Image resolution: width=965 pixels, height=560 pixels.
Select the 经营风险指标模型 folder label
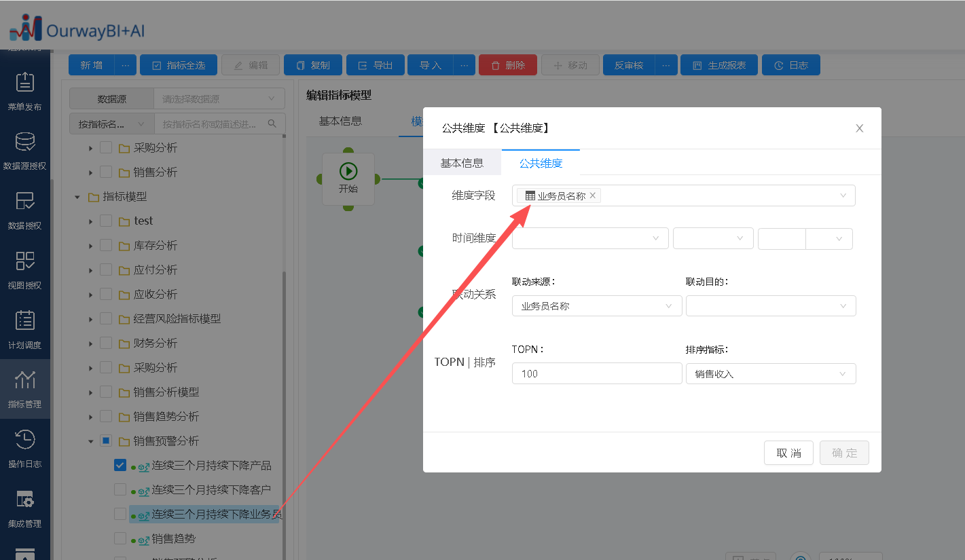pos(177,319)
